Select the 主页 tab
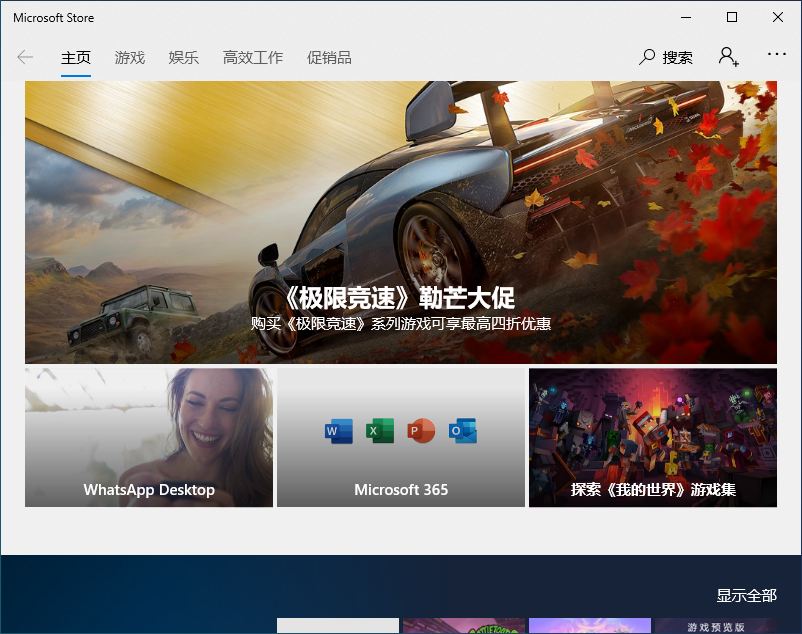 76,58
